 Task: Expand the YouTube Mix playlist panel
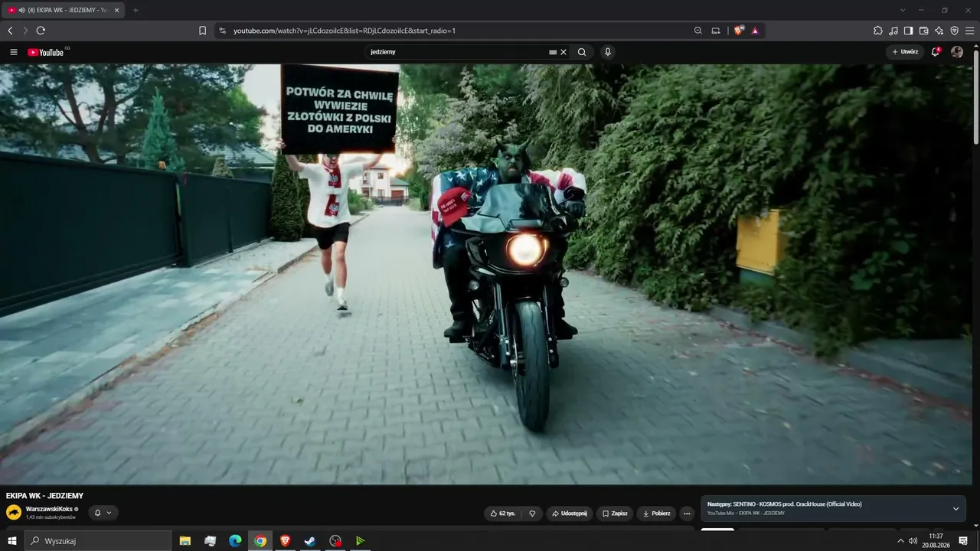(955, 509)
